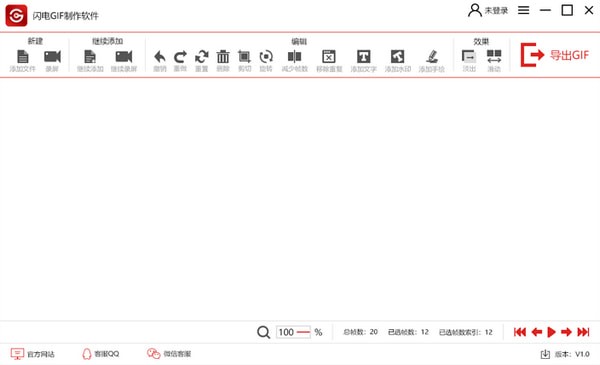The image size is (600, 365).
Task: Rotate frames with the 旋转 icon
Action: coord(266,57)
